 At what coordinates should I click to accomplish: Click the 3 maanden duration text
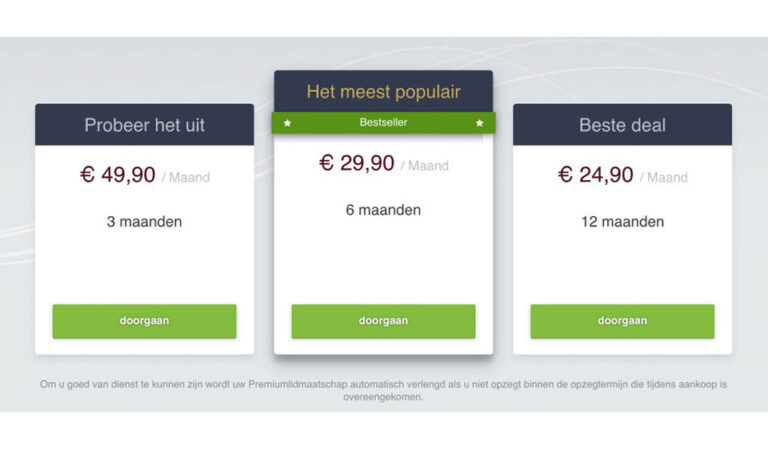(x=144, y=222)
